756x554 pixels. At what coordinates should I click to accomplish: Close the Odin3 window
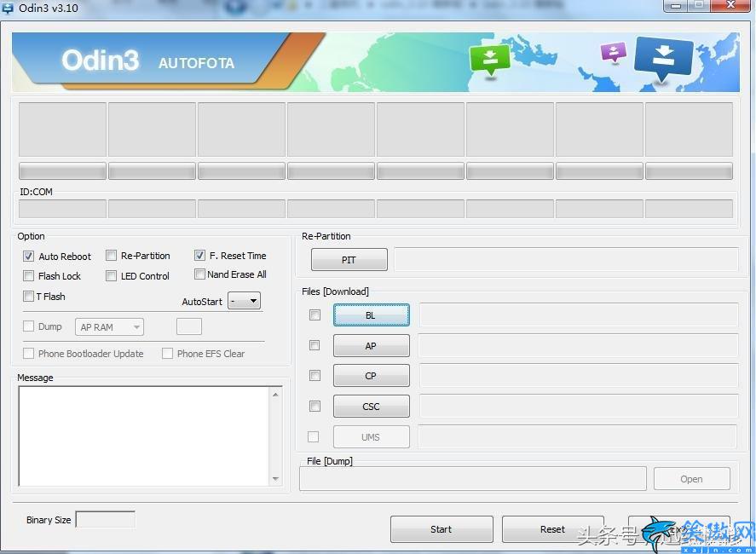(731, 5)
